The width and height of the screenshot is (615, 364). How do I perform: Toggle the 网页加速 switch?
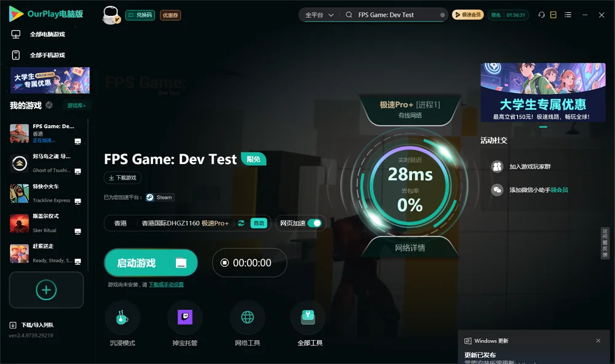pyautogui.click(x=314, y=223)
